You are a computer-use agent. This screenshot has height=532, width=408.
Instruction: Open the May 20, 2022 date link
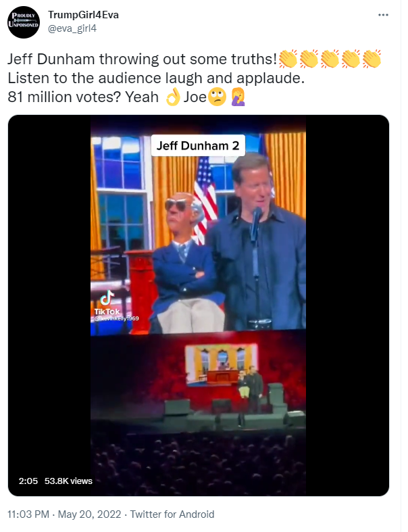(x=90, y=514)
